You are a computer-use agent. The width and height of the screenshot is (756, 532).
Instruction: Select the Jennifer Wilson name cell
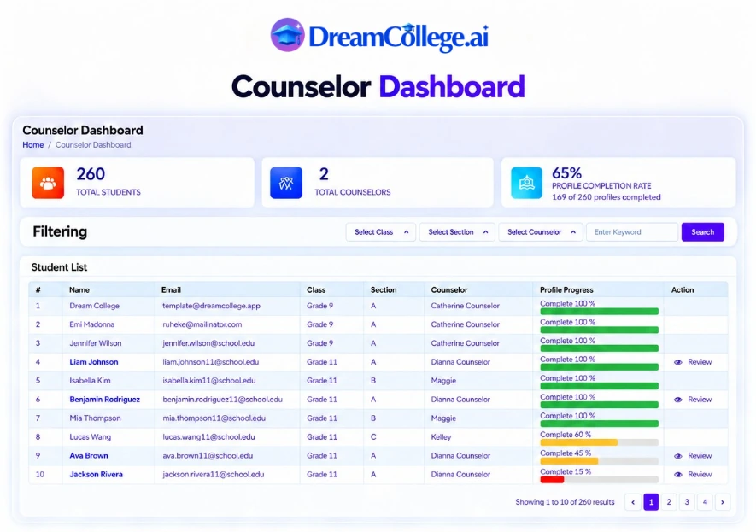pos(96,343)
